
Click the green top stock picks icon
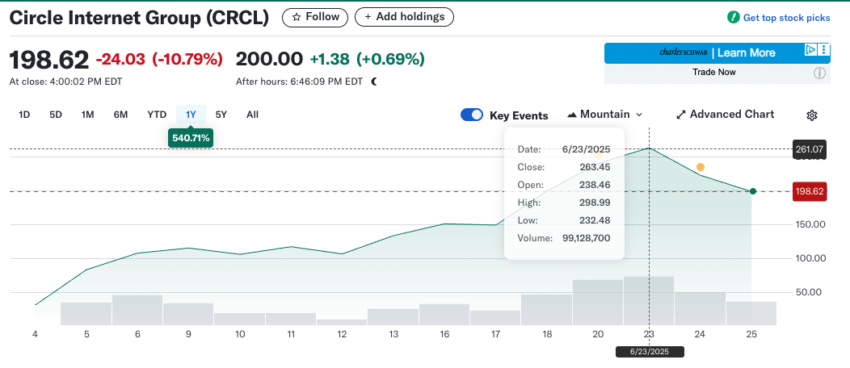tap(733, 17)
